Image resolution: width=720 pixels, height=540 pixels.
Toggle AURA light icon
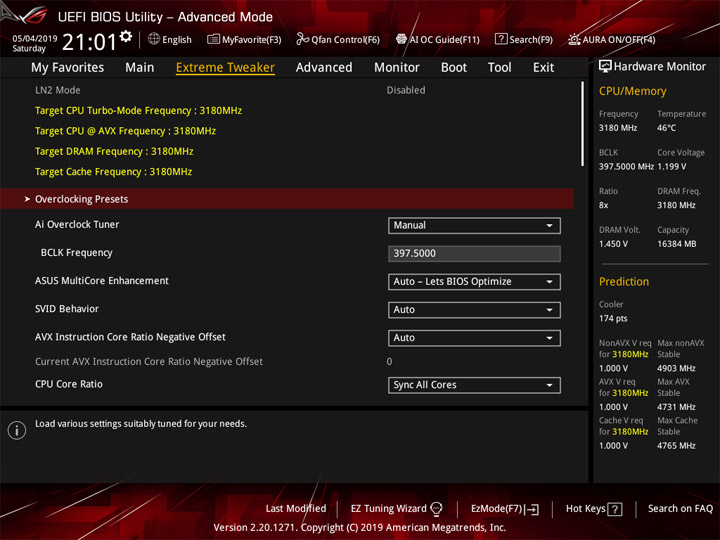point(574,39)
